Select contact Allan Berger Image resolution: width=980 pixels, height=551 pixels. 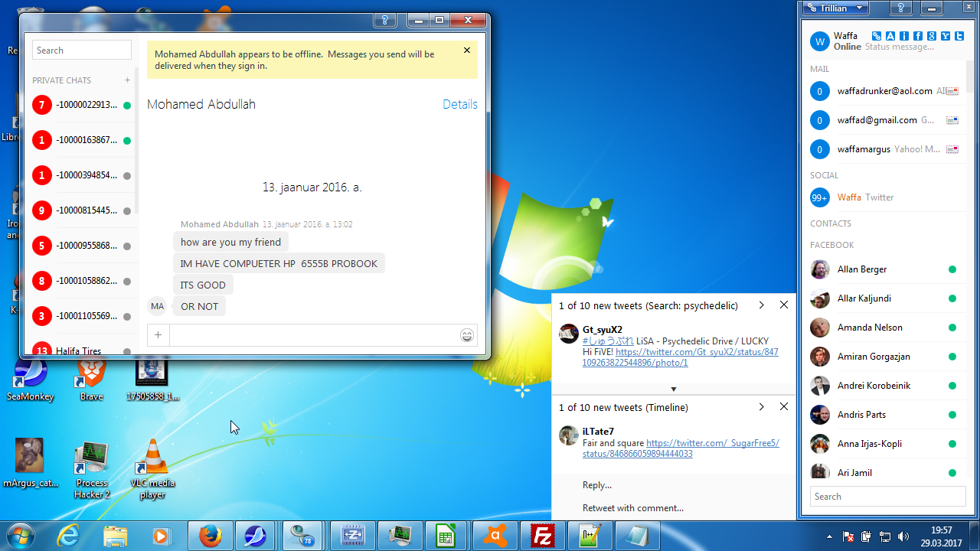[x=885, y=269]
